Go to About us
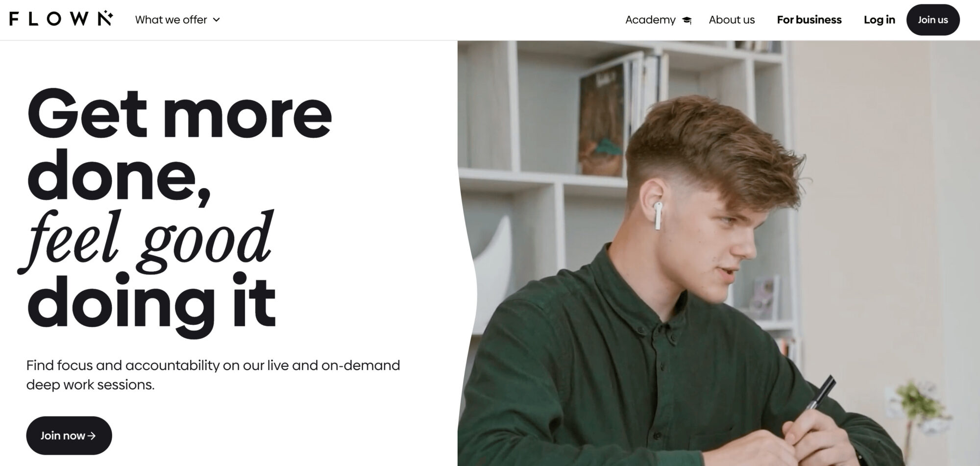 click(732, 20)
